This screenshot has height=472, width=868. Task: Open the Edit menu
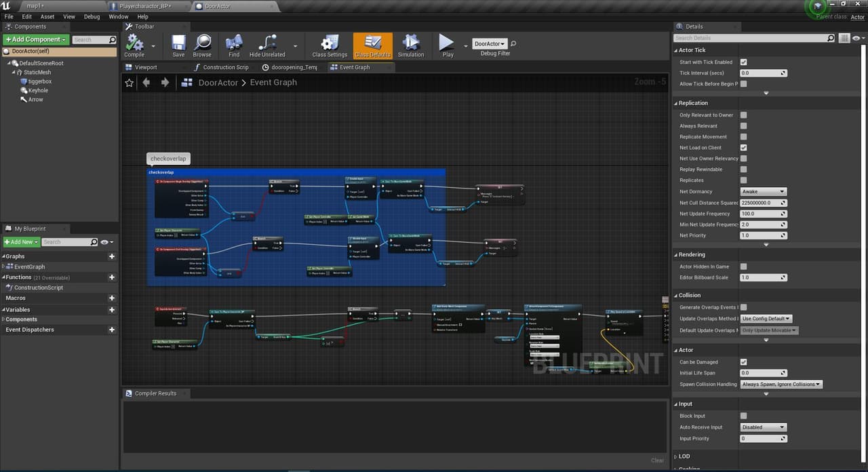pyautogui.click(x=26, y=16)
